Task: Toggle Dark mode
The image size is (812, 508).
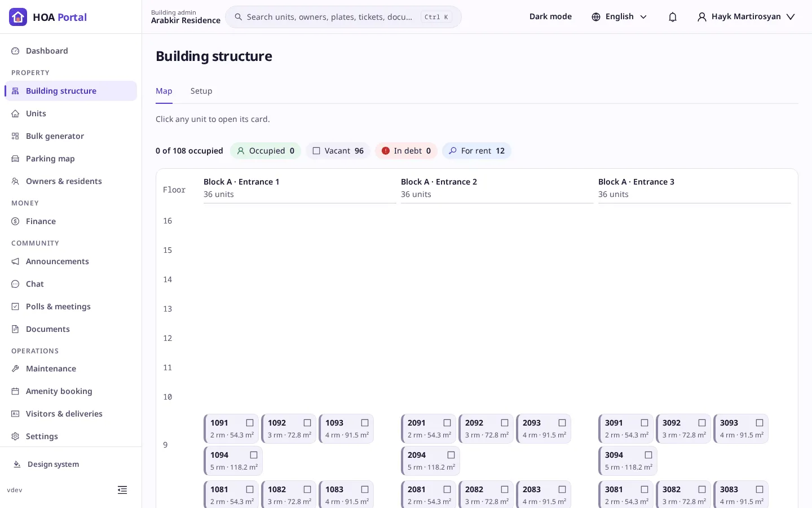Action: [550, 17]
